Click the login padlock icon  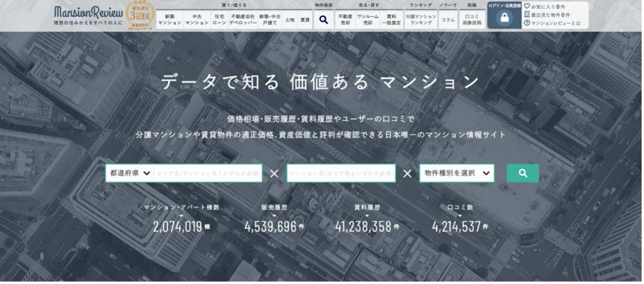coord(504,19)
